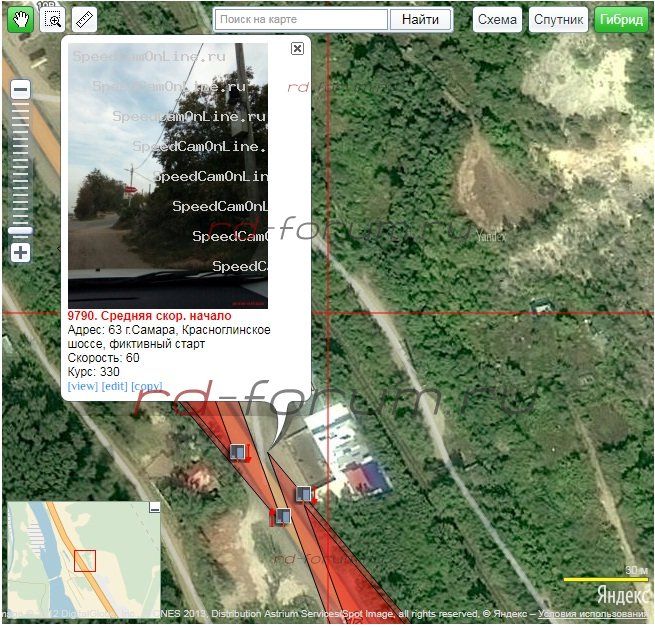Viewport: 655px width, 627px height.
Task: Switch map to Спутник view
Action: click(x=558, y=20)
